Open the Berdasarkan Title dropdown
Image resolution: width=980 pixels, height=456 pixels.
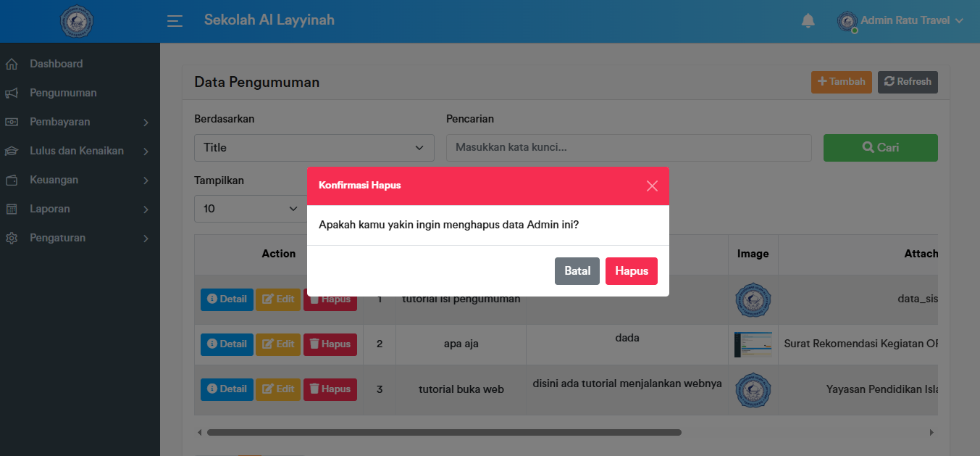(314, 148)
